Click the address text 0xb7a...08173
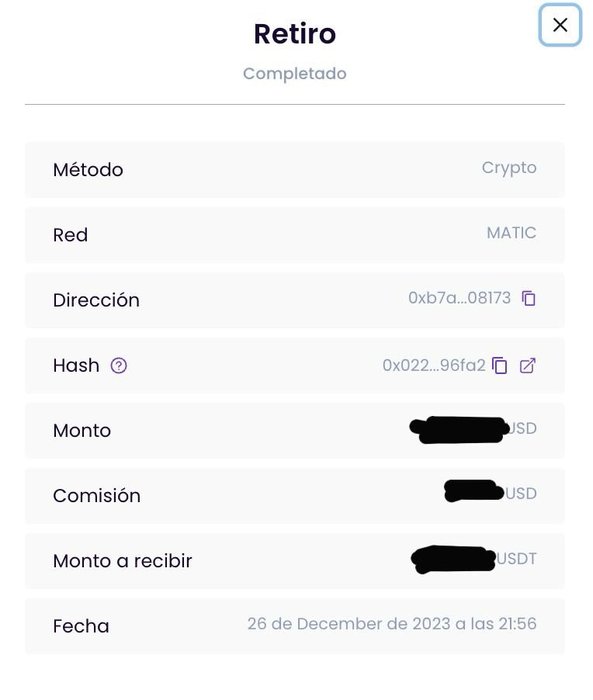593x700 pixels. tap(459, 298)
